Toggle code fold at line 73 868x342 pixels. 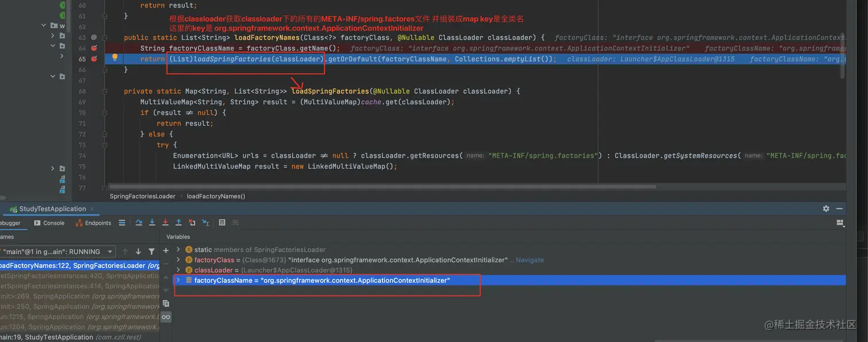104,145
